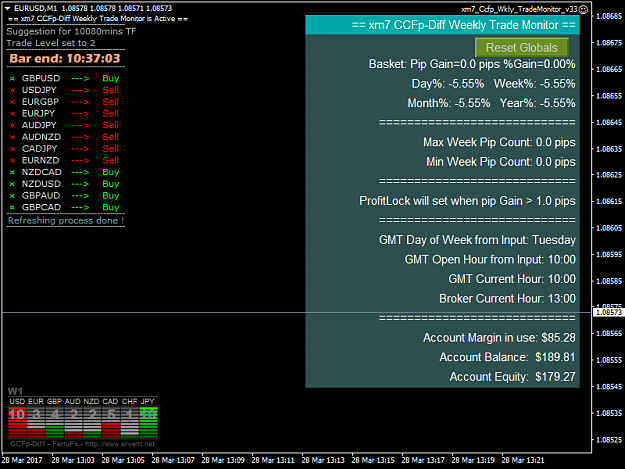Screen dimensions: 625x469
Task: Click Suggestion for 10080mins TF text
Action: 71,31
